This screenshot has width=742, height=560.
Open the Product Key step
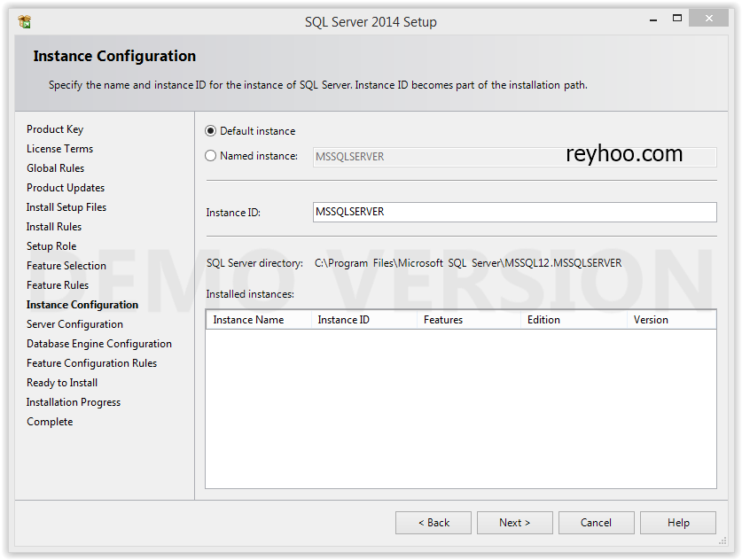click(x=55, y=129)
